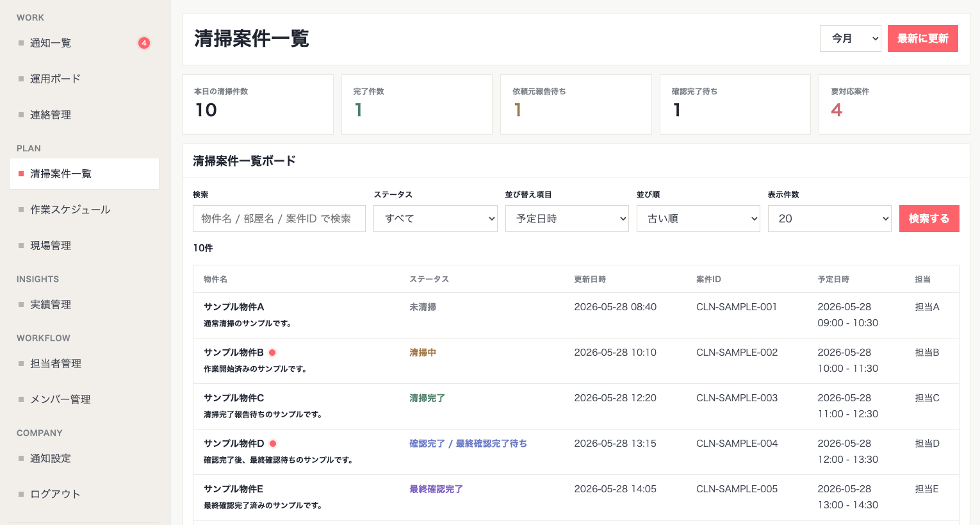
Task: Click the 未清掃 status label
Action: (423, 307)
